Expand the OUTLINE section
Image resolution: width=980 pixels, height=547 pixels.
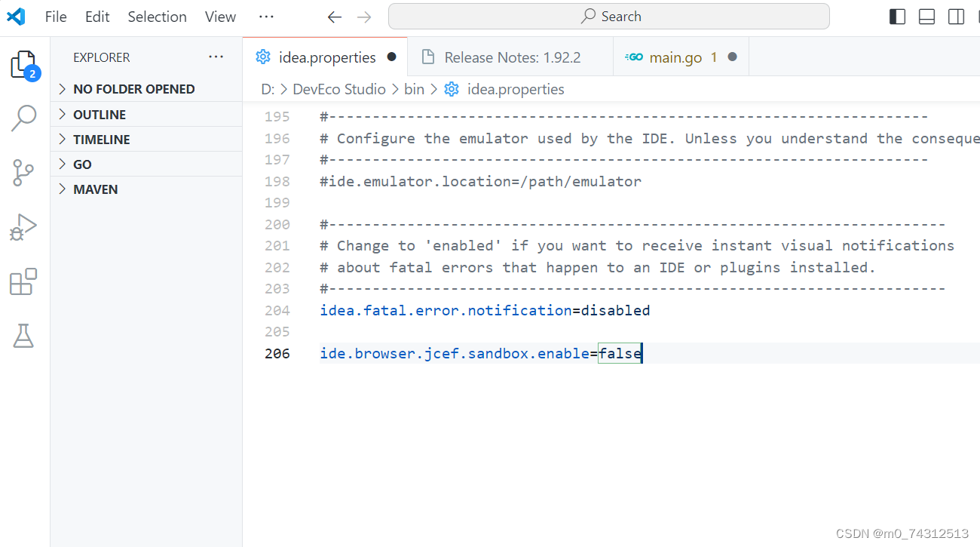tap(146, 115)
